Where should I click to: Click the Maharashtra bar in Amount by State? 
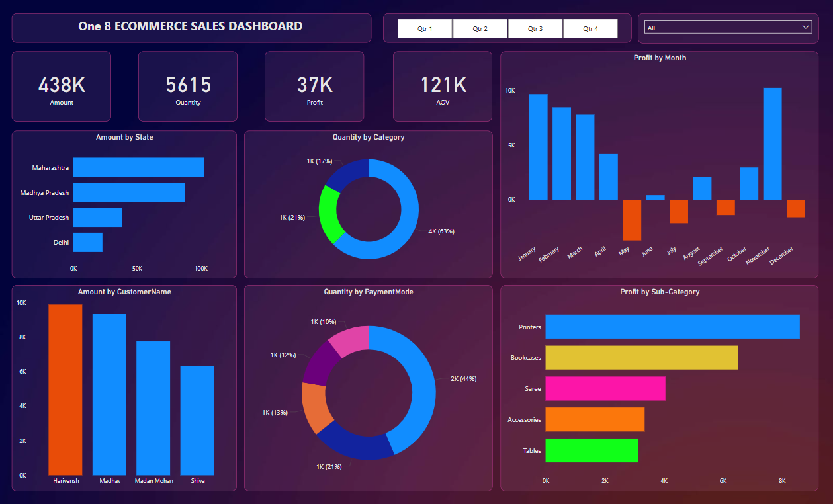click(x=138, y=167)
